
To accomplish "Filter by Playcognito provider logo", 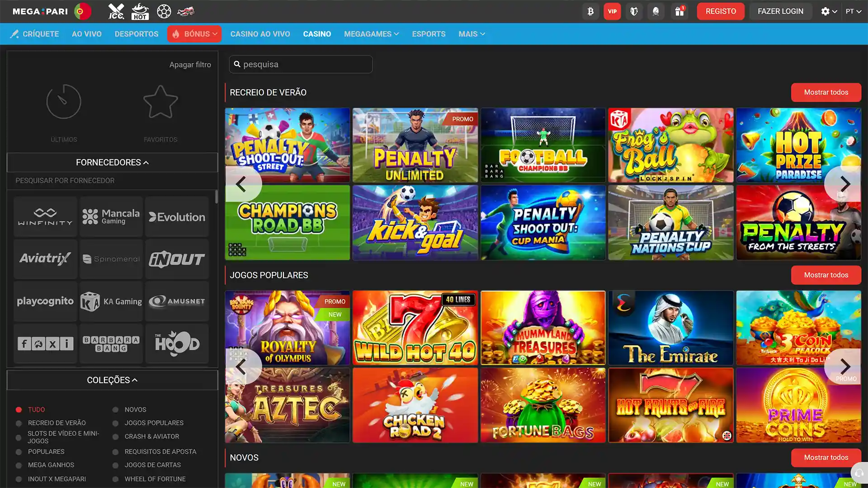I will click(x=45, y=301).
